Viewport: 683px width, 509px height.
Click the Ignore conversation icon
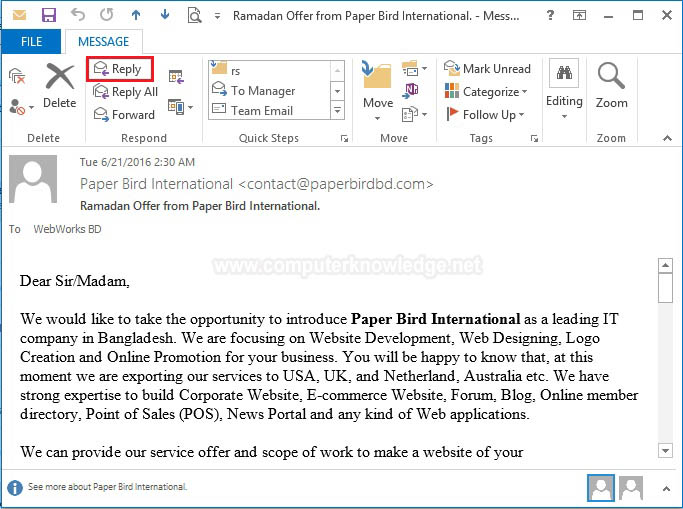(17, 76)
